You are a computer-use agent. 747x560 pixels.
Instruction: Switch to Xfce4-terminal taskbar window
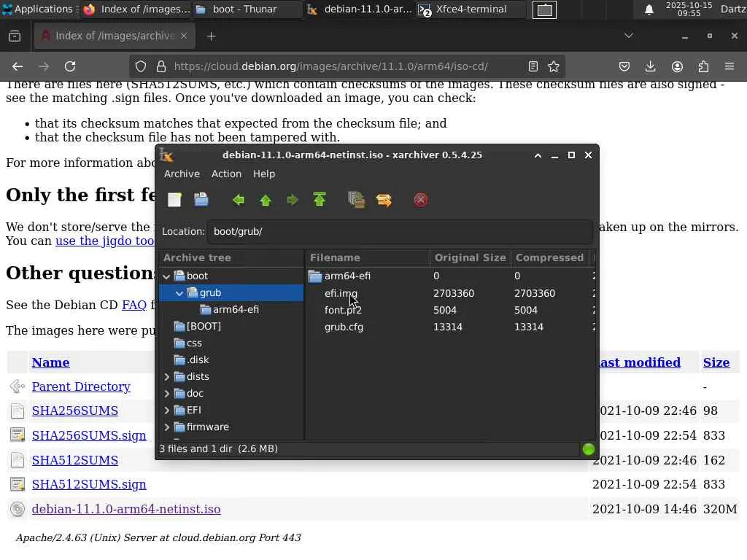coord(471,9)
